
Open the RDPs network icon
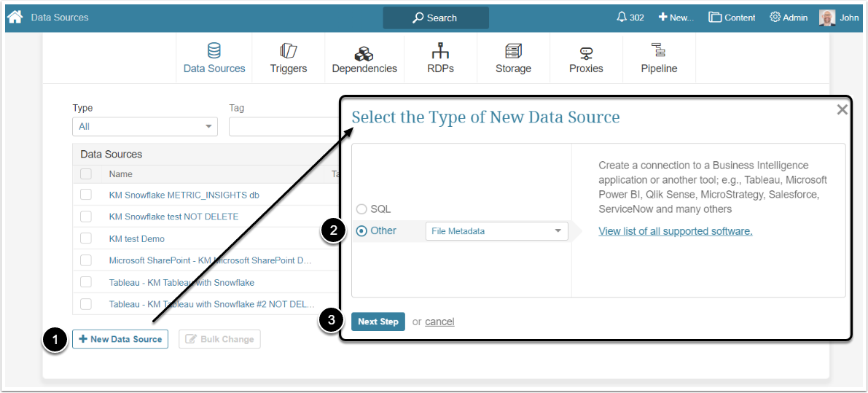tap(440, 51)
